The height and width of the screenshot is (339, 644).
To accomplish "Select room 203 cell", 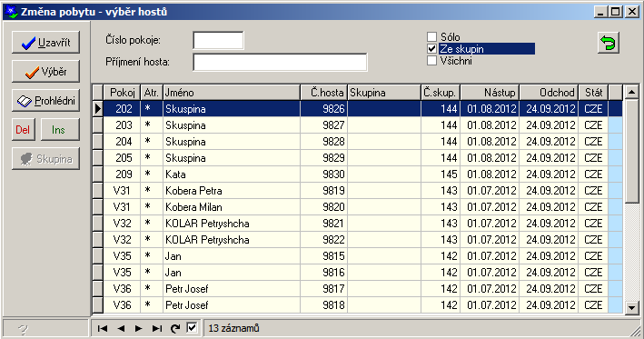I will coord(122,125).
